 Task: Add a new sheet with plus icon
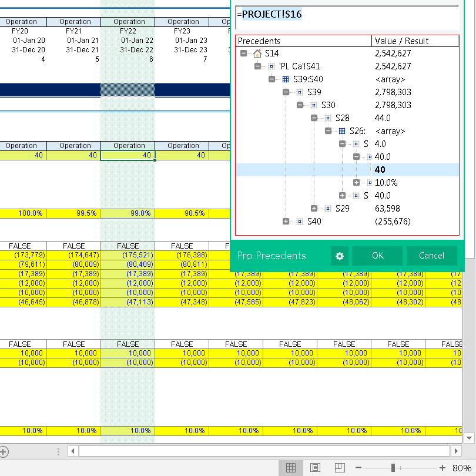pos(4,452)
